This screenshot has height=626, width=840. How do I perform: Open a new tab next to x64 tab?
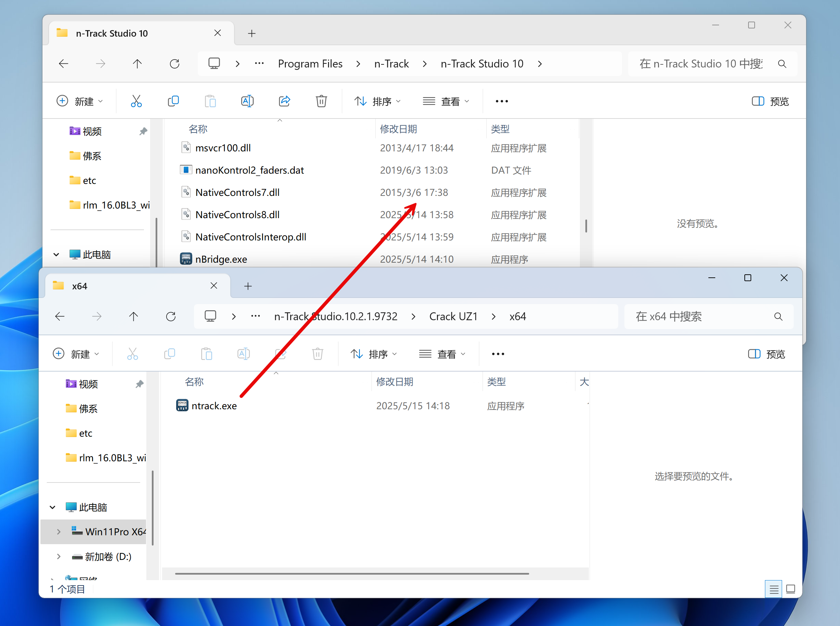click(x=248, y=286)
